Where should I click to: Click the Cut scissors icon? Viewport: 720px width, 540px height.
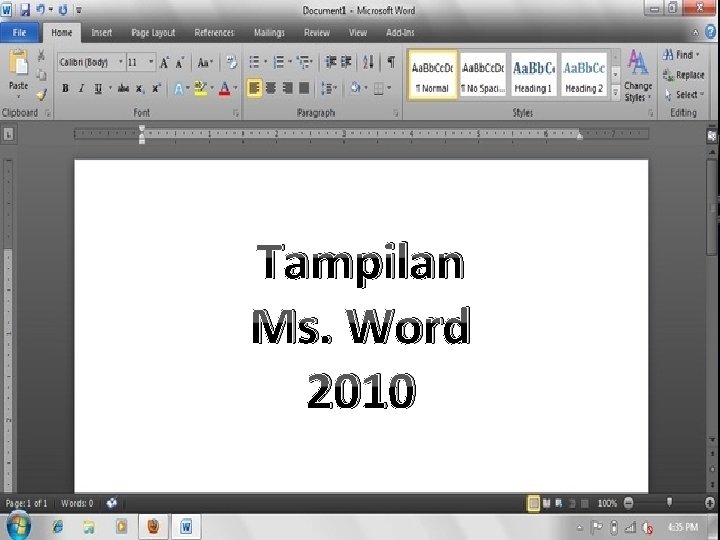click(x=41, y=55)
